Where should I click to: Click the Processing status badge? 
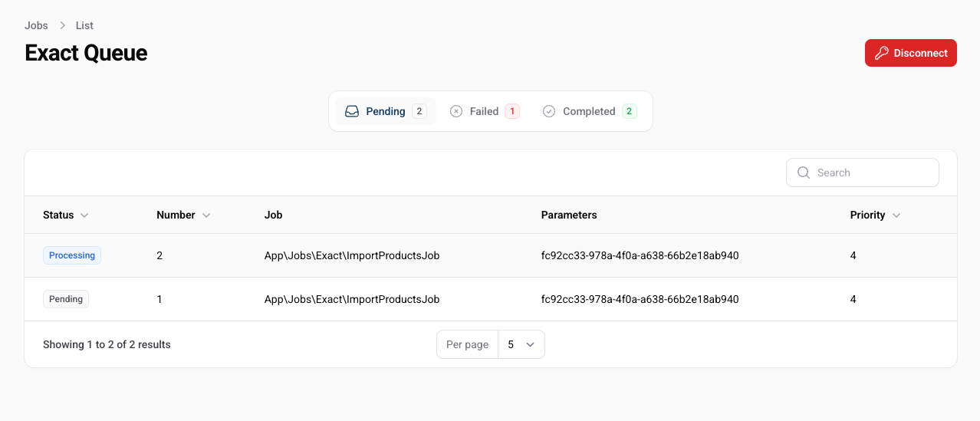coord(72,255)
